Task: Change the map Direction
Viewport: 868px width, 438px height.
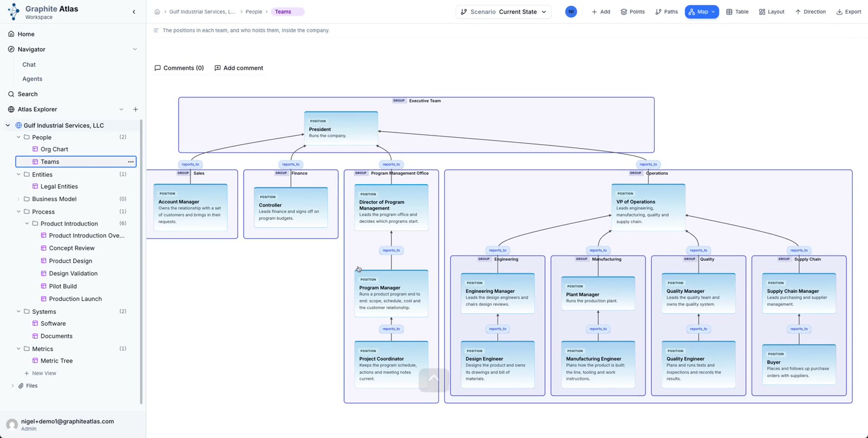Action: click(810, 12)
